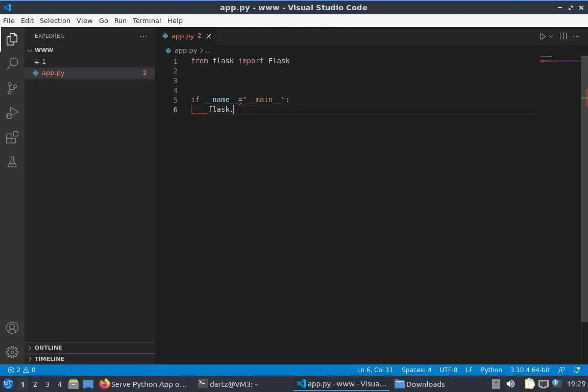This screenshot has width=588, height=392.
Task: Split the editor to the right
Action: point(563,36)
